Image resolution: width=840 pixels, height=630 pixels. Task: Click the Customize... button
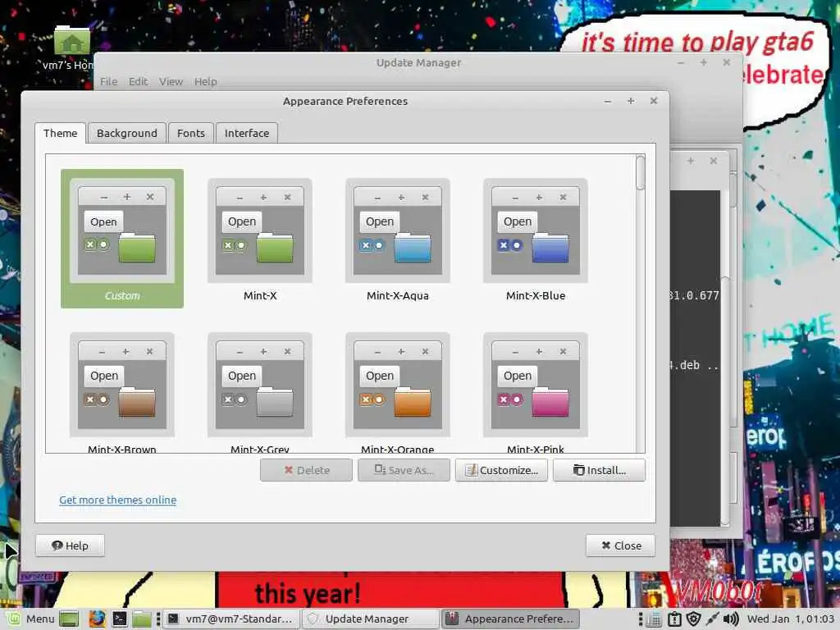(x=501, y=470)
